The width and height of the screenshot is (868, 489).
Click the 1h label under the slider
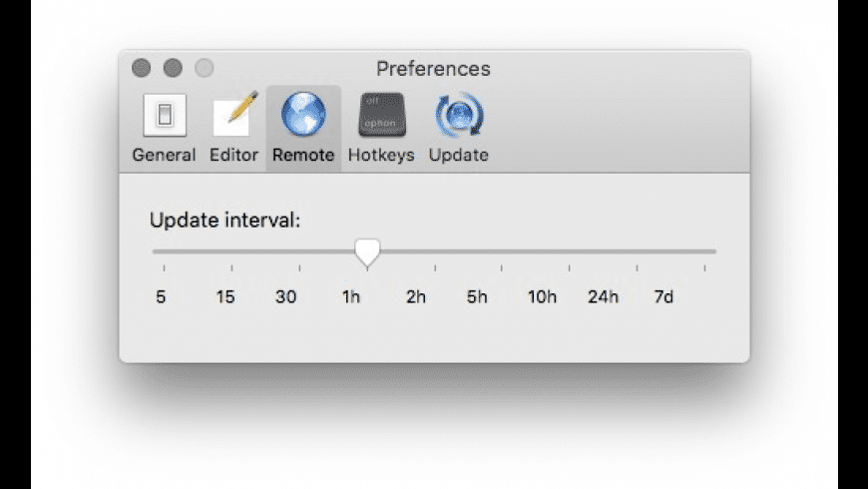click(x=350, y=297)
